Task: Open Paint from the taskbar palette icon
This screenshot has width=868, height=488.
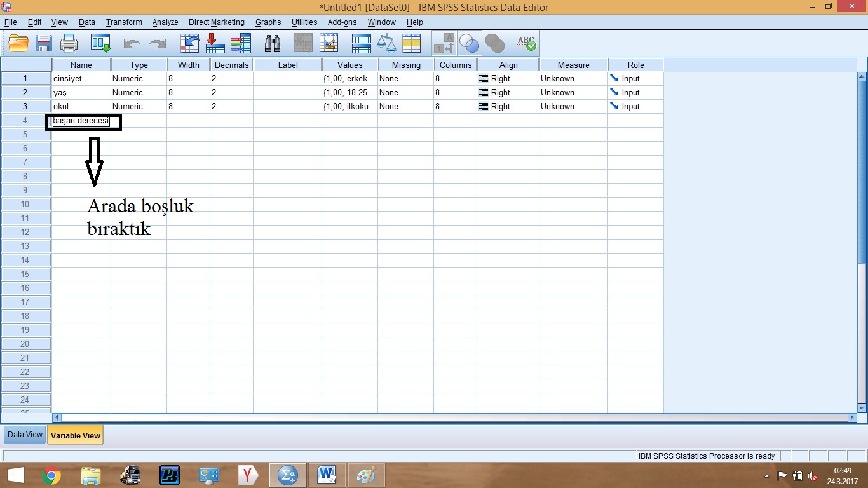Action: pyautogui.click(x=366, y=475)
